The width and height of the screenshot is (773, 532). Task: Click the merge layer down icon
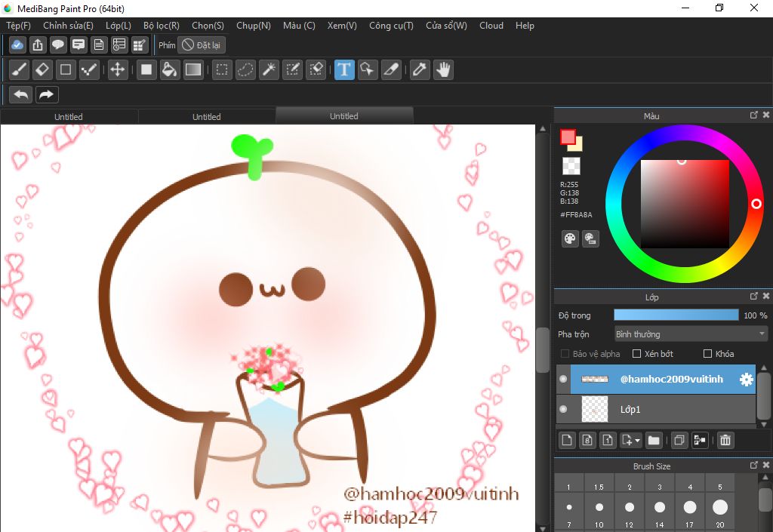(700, 440)
